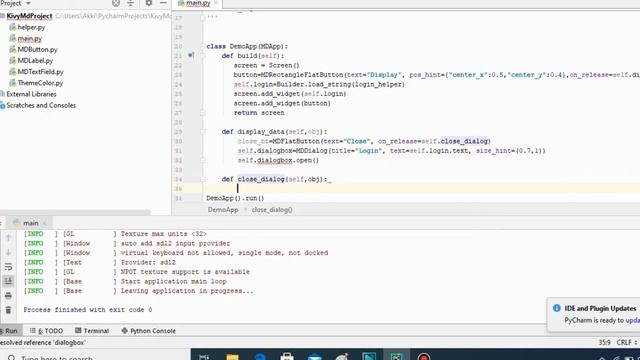Click the up stack trace arrow

pos(8,237)
